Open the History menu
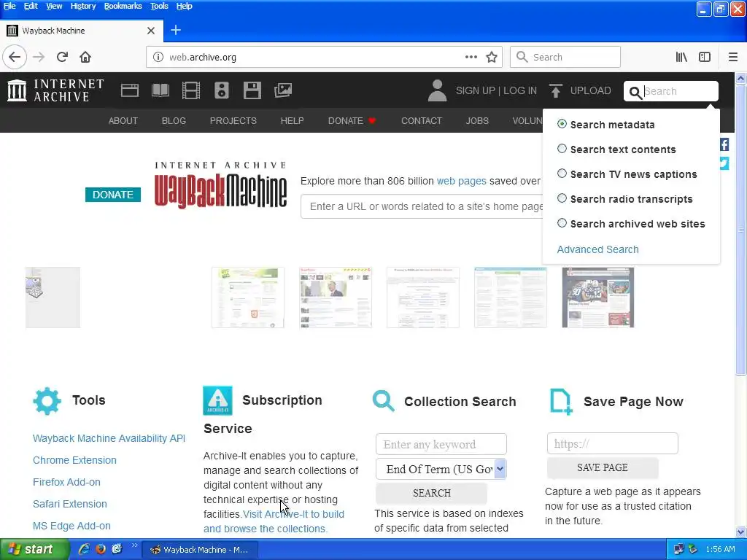The height and width of the screenshot is (560, 747). pos(83,6)
